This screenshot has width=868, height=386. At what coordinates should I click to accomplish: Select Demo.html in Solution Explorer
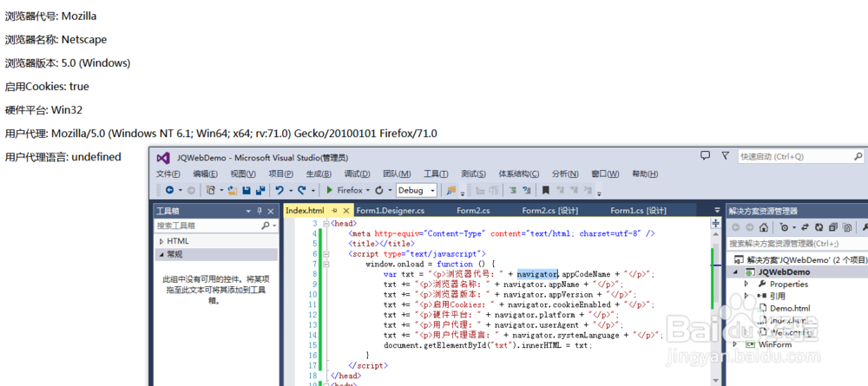click(789, 308)
